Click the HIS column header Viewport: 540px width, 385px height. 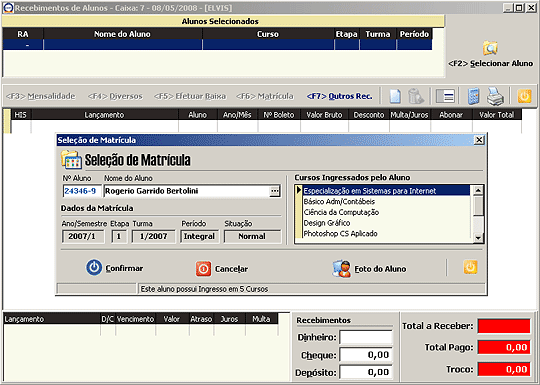coord(21,115)
